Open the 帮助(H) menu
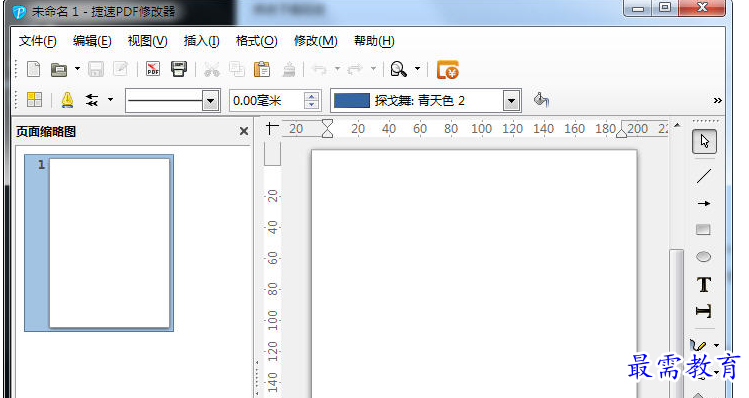Viewport: 749px width, 398px height. (374, 41)
